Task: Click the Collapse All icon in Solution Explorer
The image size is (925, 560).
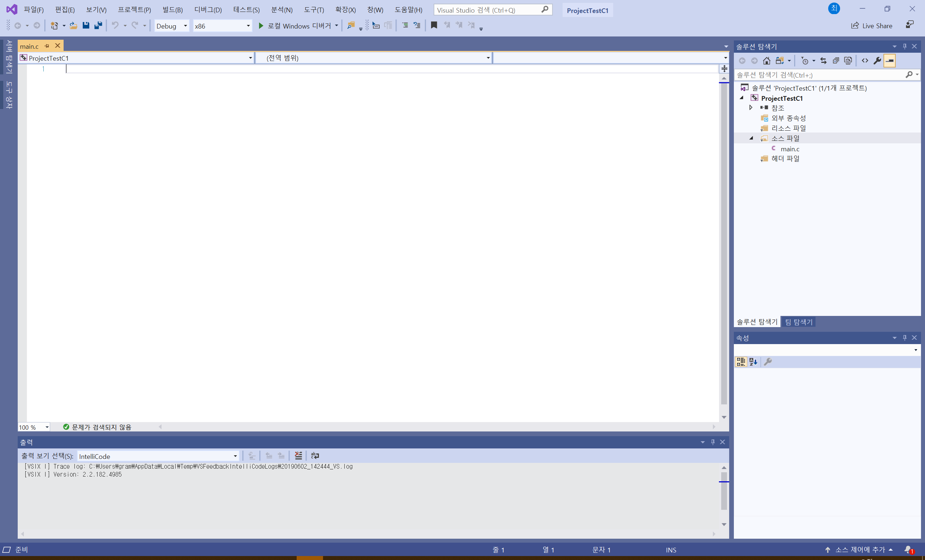Action: point(836,61)
